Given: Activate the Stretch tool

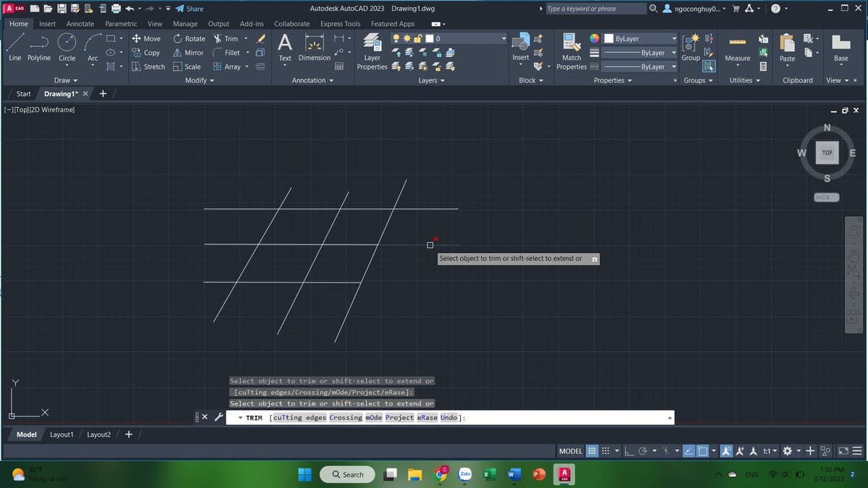Looking at the screenshot, I should pyautogui.click(x=148, y=67).
